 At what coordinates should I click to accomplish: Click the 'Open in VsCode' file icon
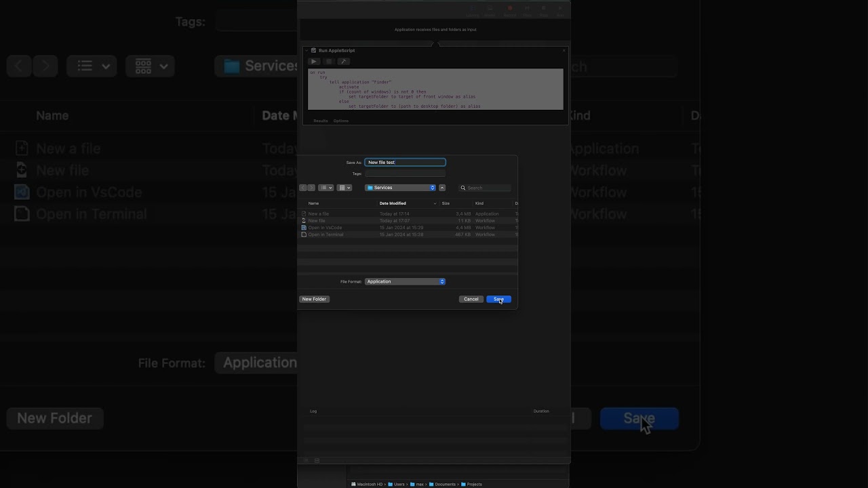(x=304, y=227)
